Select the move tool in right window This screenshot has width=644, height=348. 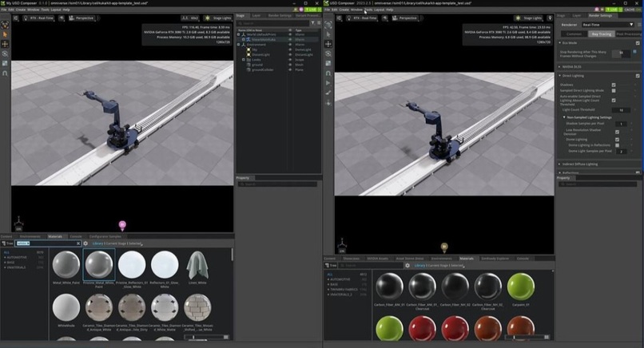tap(328, 44)
